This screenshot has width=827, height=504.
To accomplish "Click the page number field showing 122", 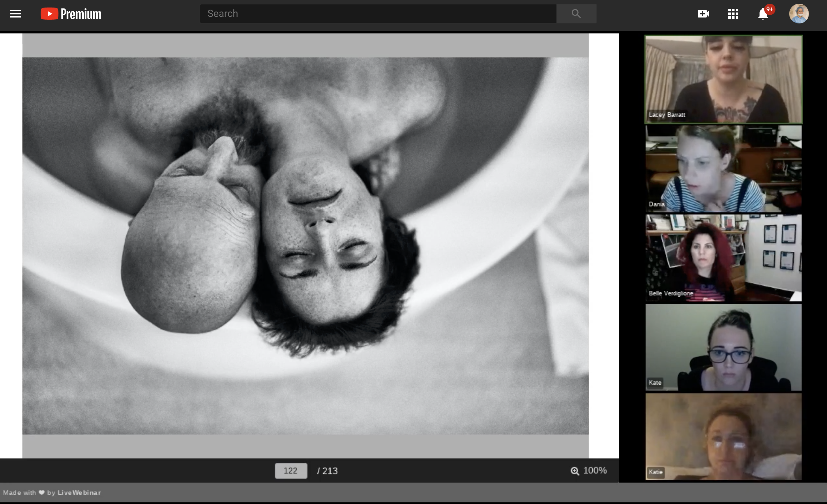I will pos(291,471).
